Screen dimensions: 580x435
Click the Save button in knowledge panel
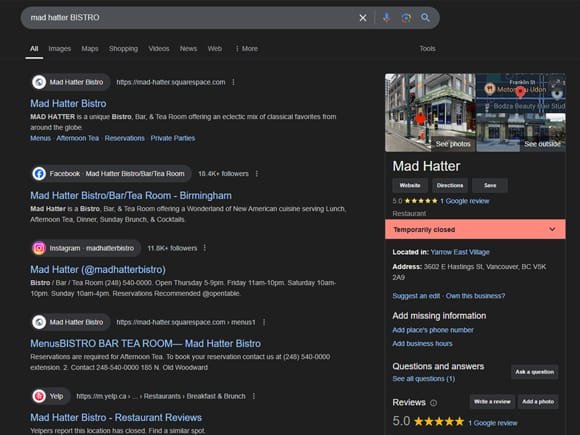pos(490,185)
